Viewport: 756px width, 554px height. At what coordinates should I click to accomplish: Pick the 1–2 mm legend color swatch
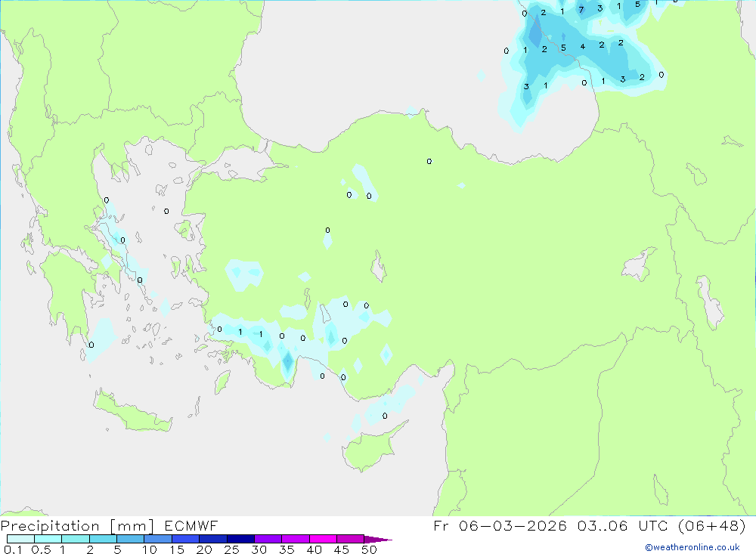pos(75,539)
